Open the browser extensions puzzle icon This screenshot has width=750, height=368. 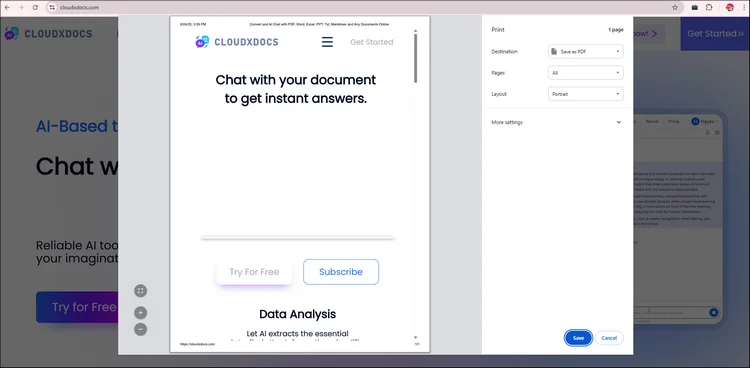709,8
